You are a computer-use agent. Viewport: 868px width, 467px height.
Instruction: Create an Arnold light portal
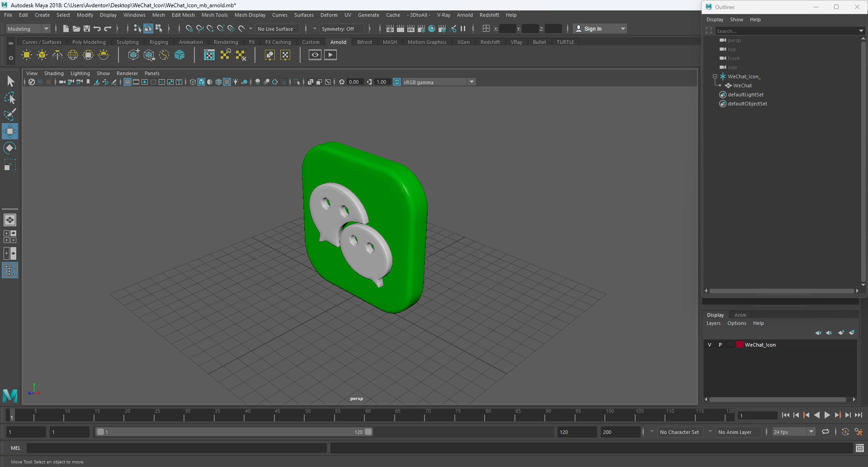88,55
